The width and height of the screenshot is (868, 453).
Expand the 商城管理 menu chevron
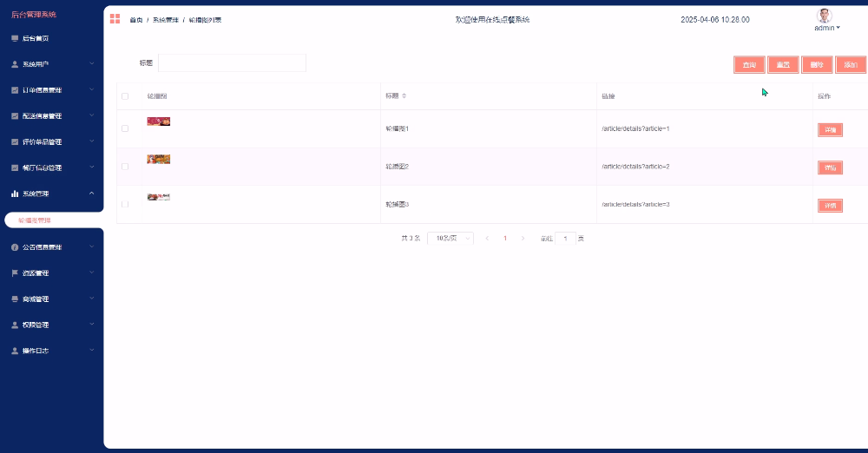pos(92,299)
